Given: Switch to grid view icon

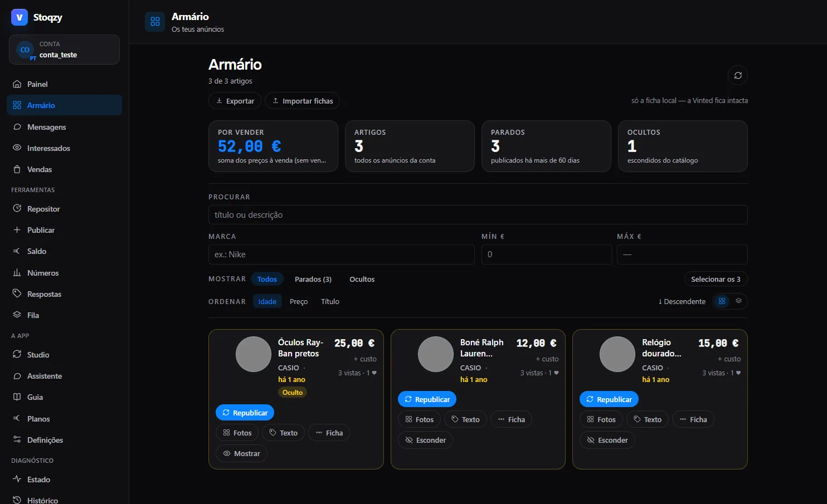Looking at the screenshot, I should [722, 301].
